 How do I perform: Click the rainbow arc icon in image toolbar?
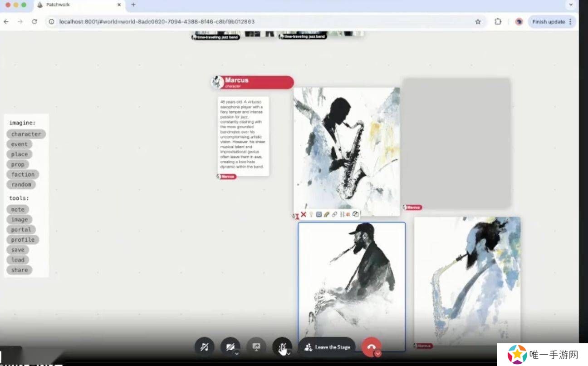coord(326,214)
